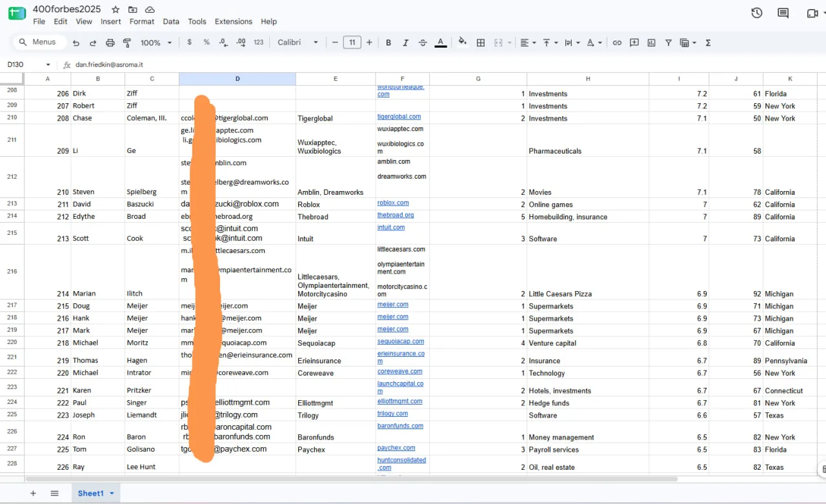826x504 pixels.
Task: Open the sequoiacap.com link
Action: pyautogui.click(x=401, y=341)
